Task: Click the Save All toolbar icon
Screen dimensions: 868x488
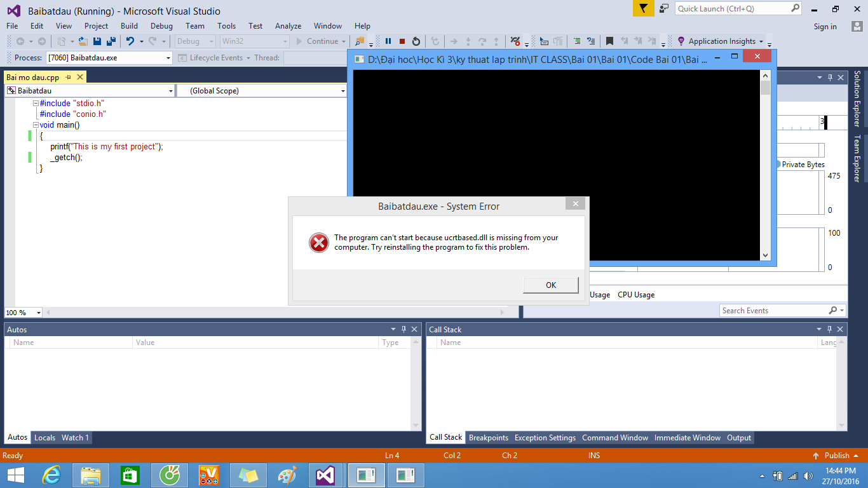Action: [x=111, y=41]
